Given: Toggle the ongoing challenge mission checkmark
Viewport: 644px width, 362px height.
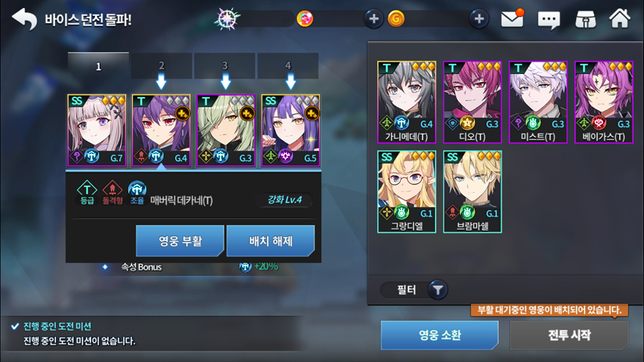Looking at the screenshot, I should 15,326.
